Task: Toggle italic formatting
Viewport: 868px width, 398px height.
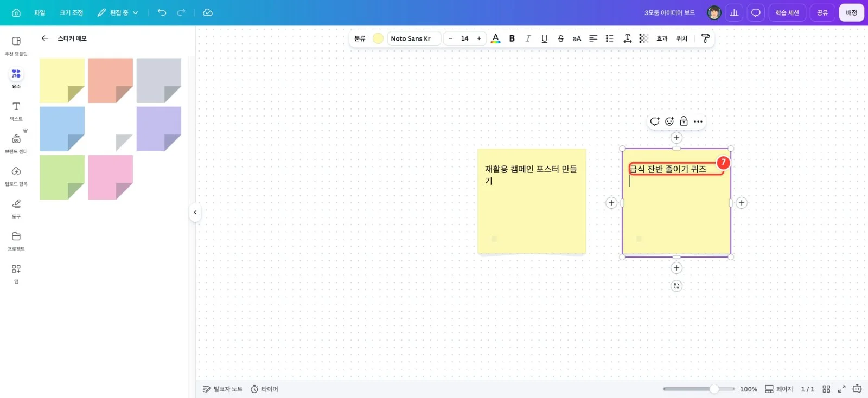Action: [x=528, y=38]
